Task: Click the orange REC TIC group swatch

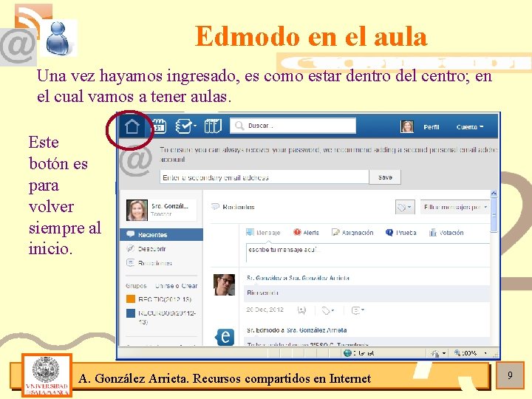Action: coord(131,299)
